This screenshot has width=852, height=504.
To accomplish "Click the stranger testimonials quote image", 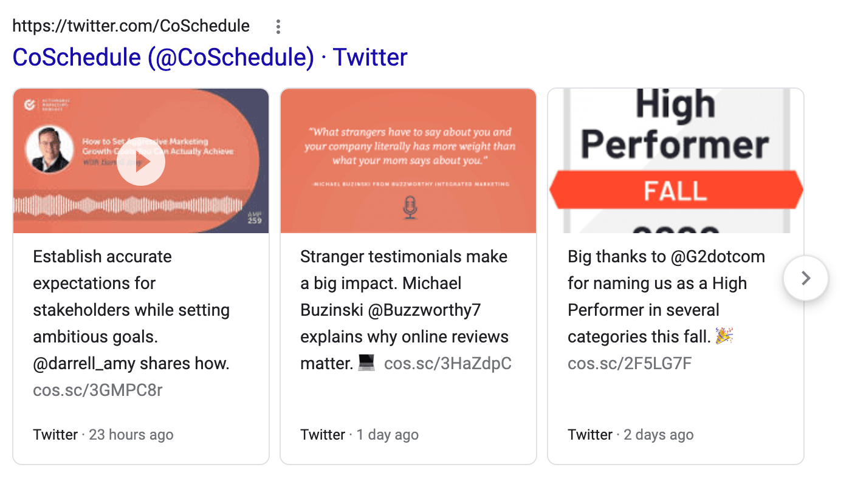I will pos(408,161).
